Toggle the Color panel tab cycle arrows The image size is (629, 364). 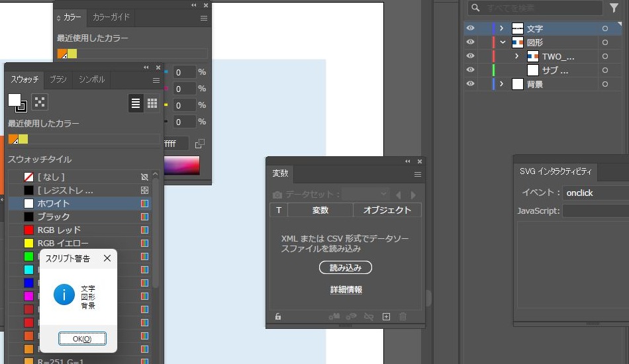click(58, 18)
